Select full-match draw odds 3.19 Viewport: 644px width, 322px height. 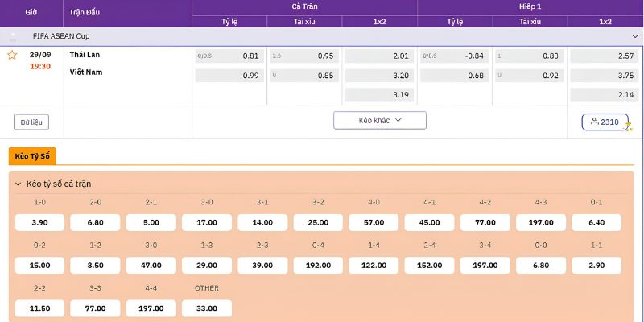[379, 95]
